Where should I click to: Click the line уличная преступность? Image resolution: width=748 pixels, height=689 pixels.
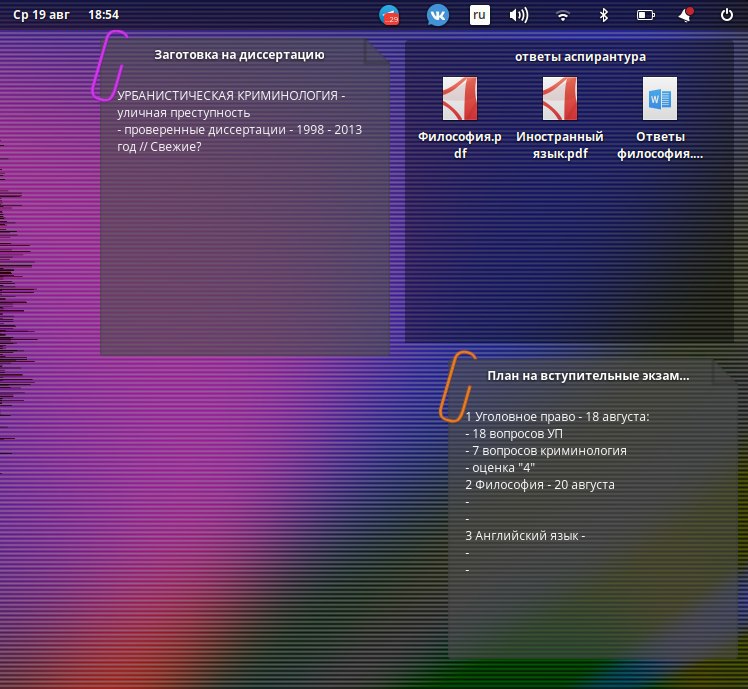click(184, 113)
